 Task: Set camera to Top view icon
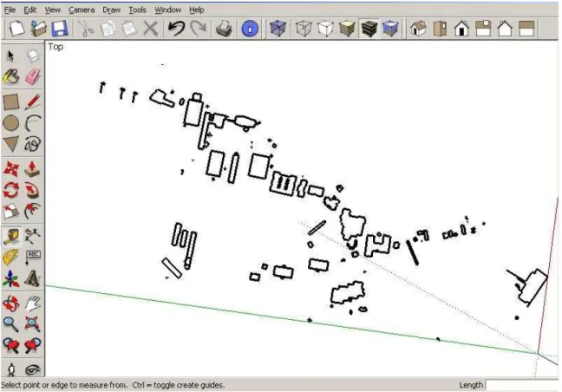pos(440,29)
